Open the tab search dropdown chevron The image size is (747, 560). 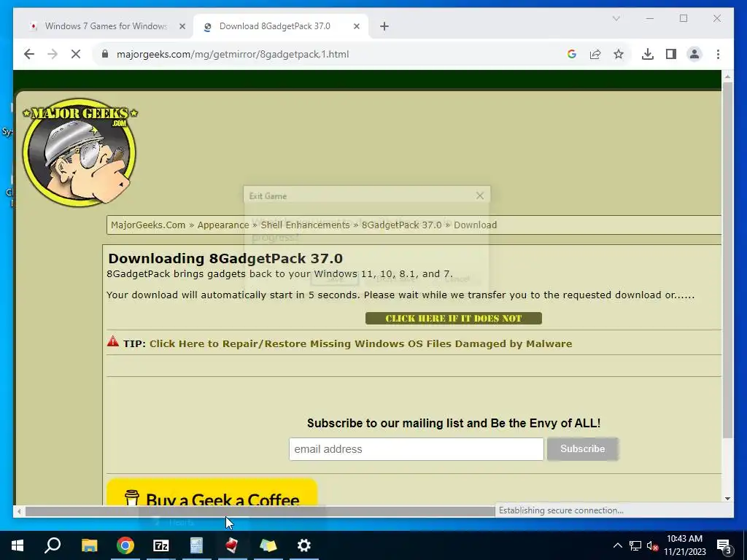616,18
